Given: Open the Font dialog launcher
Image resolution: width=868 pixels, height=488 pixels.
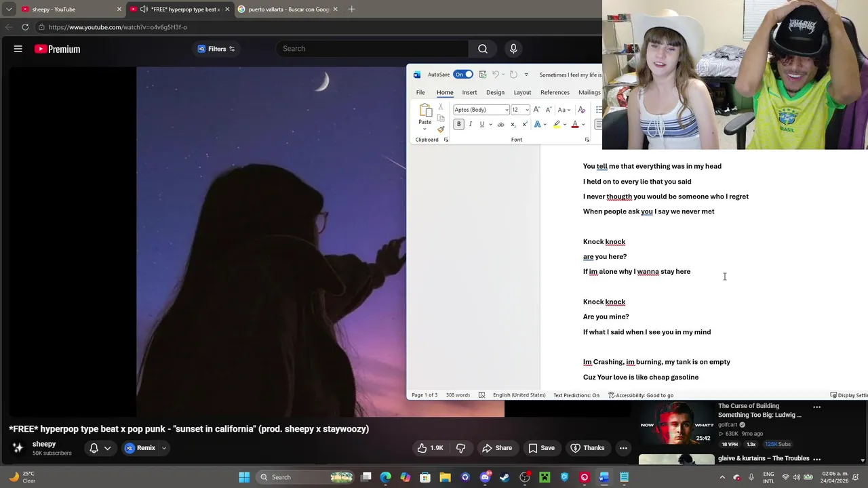Looking at the screenshot, I should 587,140.
